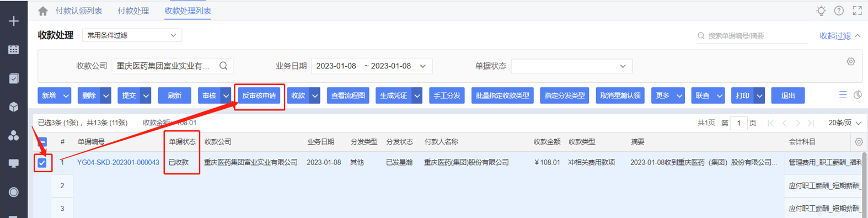Click the search icon in 收款公司 field
The width and height of the screenshot is (868, 218).
pyautogui.click(x=223, y=66)
